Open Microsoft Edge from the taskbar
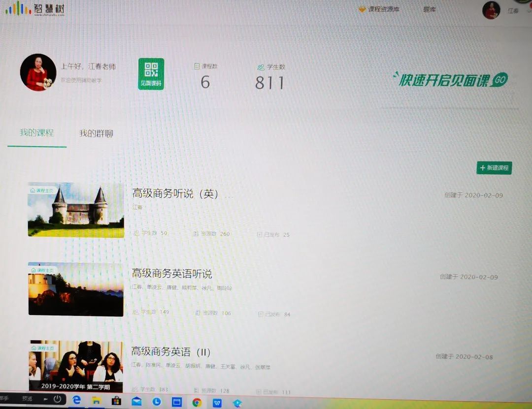 [77, 400]
